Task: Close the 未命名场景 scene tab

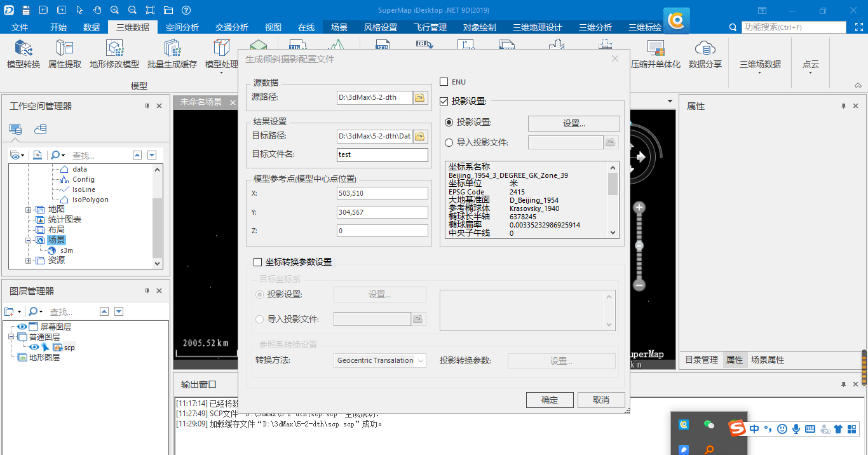Action: tap(233, 102)
